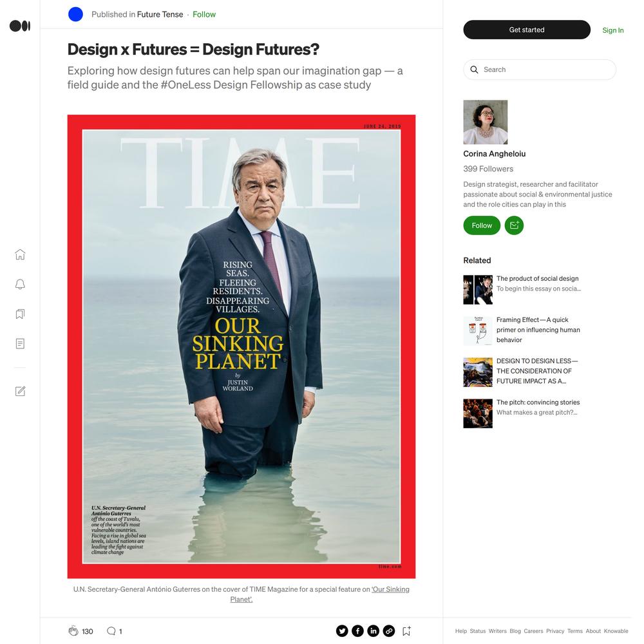
Task: Open Stories page icon in sidebar
Action: 20,344
